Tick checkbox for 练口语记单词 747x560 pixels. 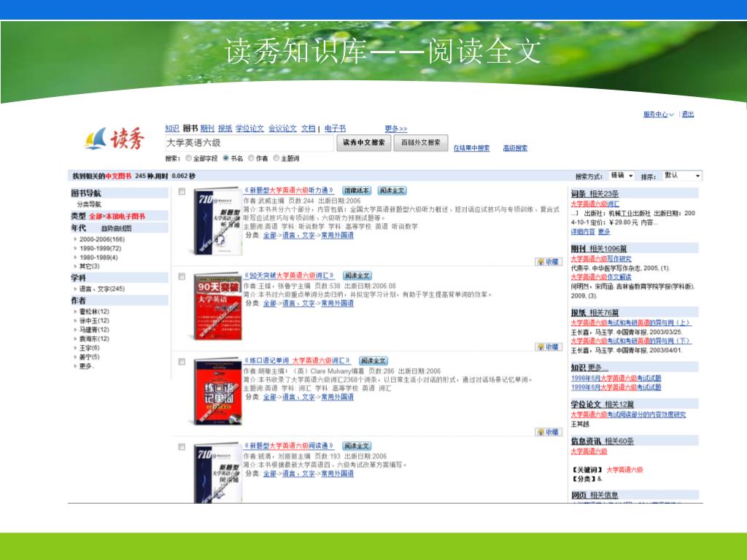click(182, 362)
